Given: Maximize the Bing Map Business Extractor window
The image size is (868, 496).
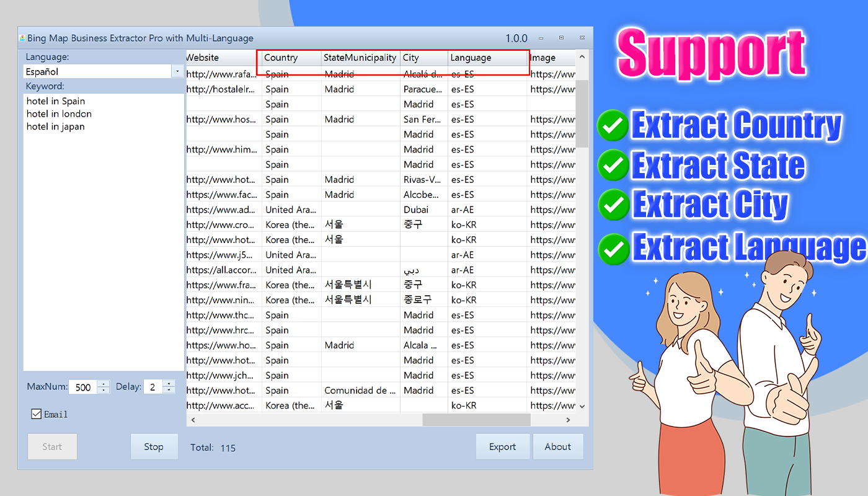Looking at the screenshot, I should tap(561, 38).
